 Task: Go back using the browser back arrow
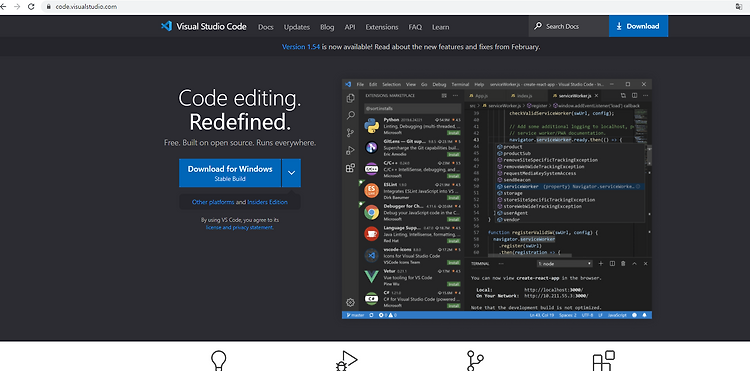(x=3, y=7)
